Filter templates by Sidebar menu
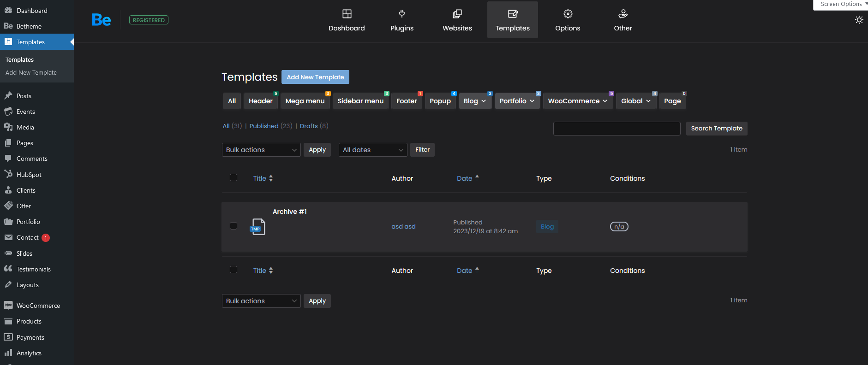Viewport: 868px width, 365px height. pos(360,101)
